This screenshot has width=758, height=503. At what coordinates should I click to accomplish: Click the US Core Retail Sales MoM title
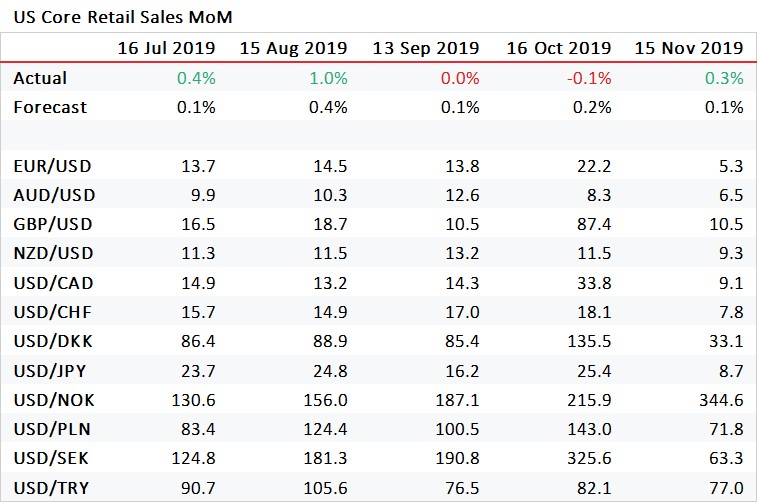pyautogui.click(x=123, y=17)
